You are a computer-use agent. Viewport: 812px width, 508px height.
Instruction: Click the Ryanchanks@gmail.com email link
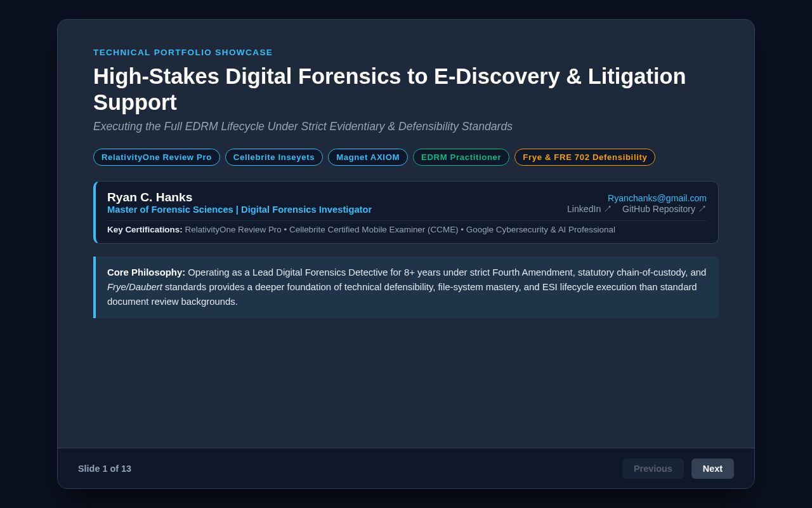tap(657, 198)
